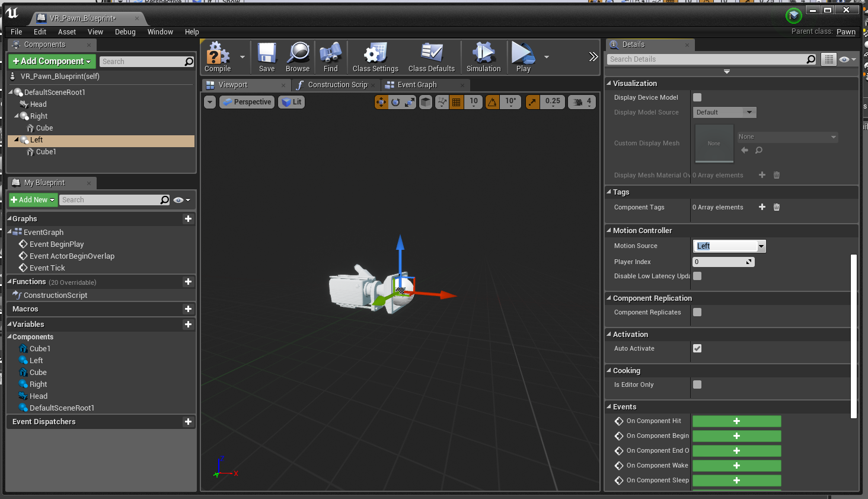
Task: Add element to Display Mesh Material array
Action: tap(762, 175)
